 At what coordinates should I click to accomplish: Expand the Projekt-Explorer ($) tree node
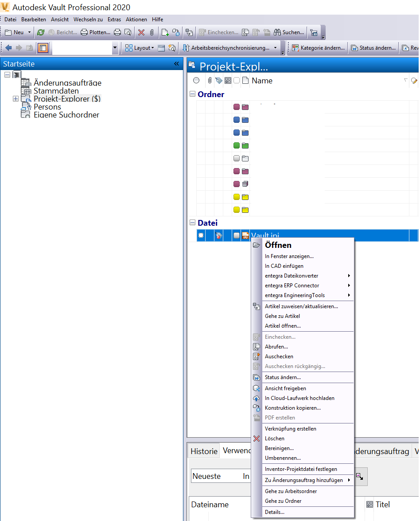coord(16,99)
